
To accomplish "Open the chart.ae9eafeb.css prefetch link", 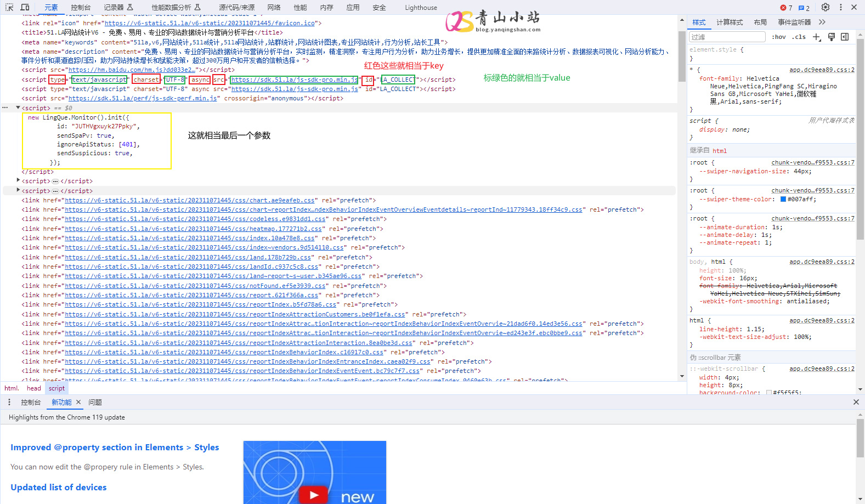I will [190, 200].
